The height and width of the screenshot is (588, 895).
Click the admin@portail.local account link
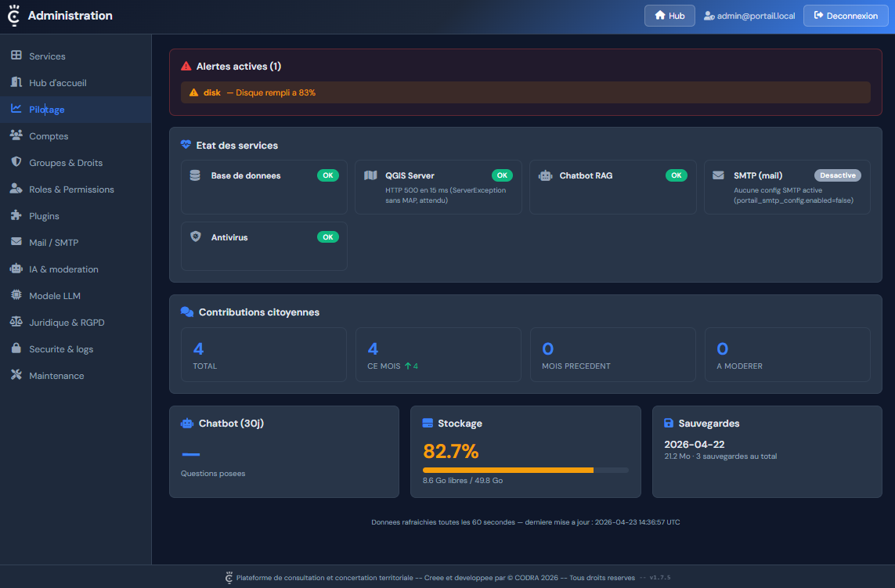[749, 16]
